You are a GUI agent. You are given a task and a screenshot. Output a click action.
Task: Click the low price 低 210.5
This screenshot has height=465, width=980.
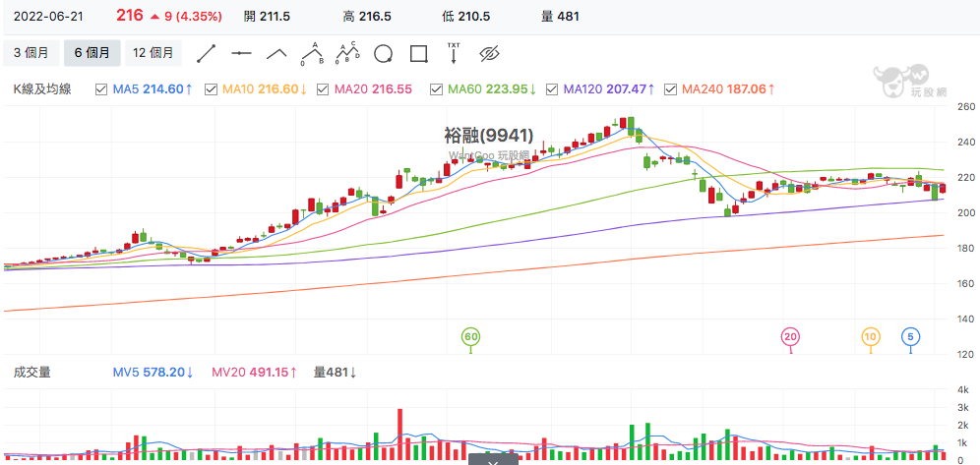[466, 17]
